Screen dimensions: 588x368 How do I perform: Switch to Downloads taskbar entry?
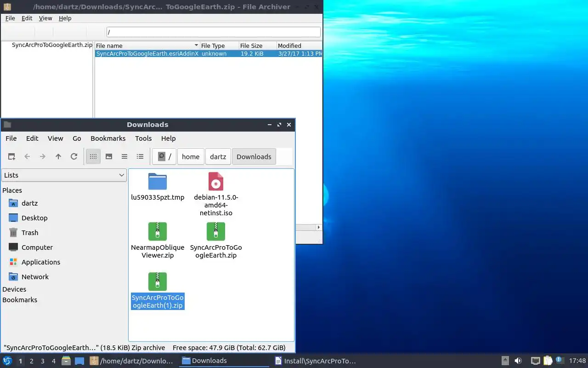tap(225, 361)
